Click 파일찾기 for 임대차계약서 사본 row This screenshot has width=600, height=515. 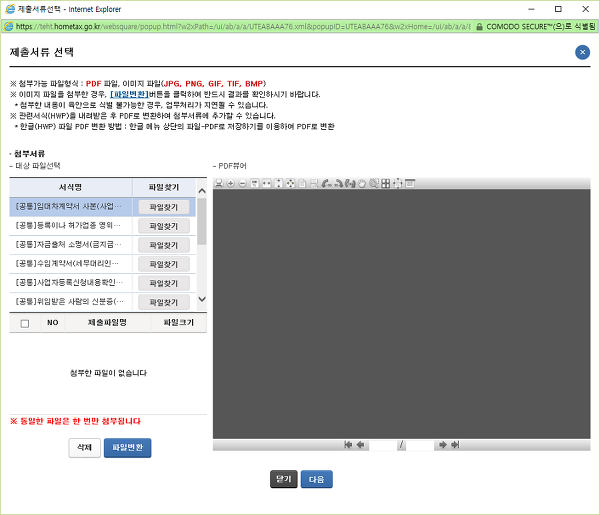click(164, 207)
